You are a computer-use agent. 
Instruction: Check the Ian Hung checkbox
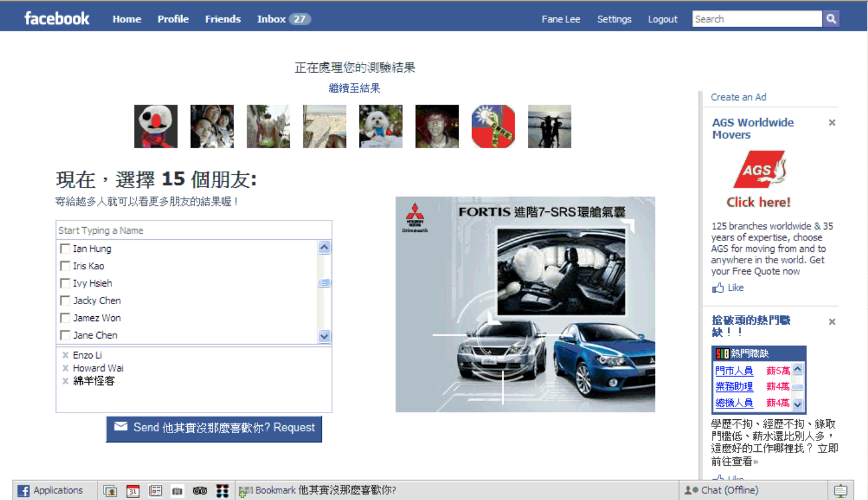65,248
